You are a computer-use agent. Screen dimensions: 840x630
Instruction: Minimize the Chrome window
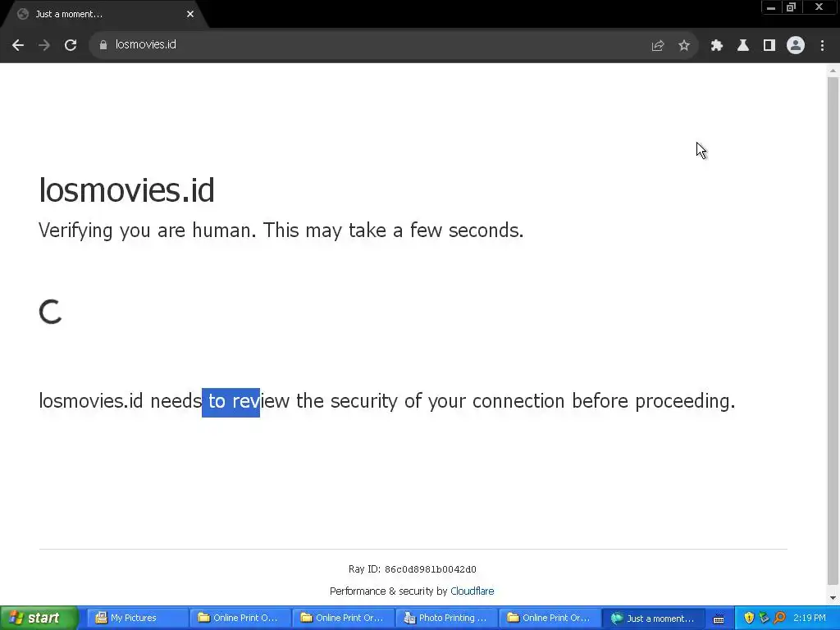771,7
